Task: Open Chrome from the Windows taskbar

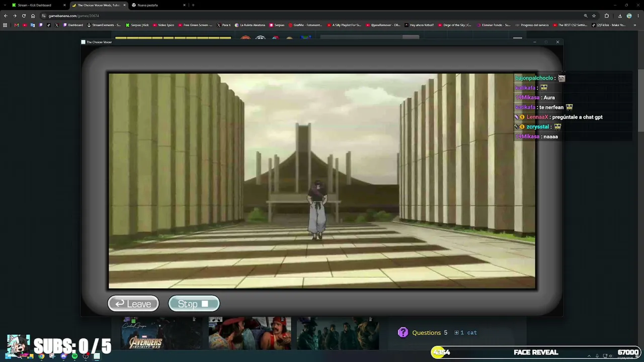Action: (x=41, y=356)
